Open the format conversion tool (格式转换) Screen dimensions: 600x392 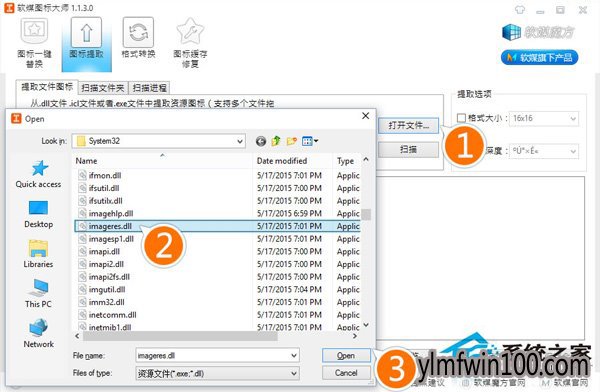pyautogui.click(x=138, y=38)
